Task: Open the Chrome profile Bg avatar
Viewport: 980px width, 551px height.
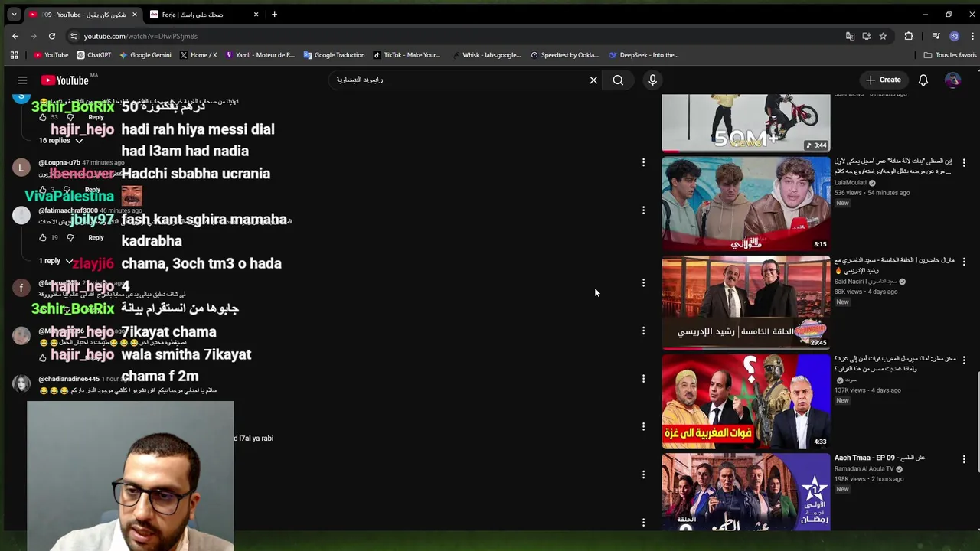Action: coord(954,36)
